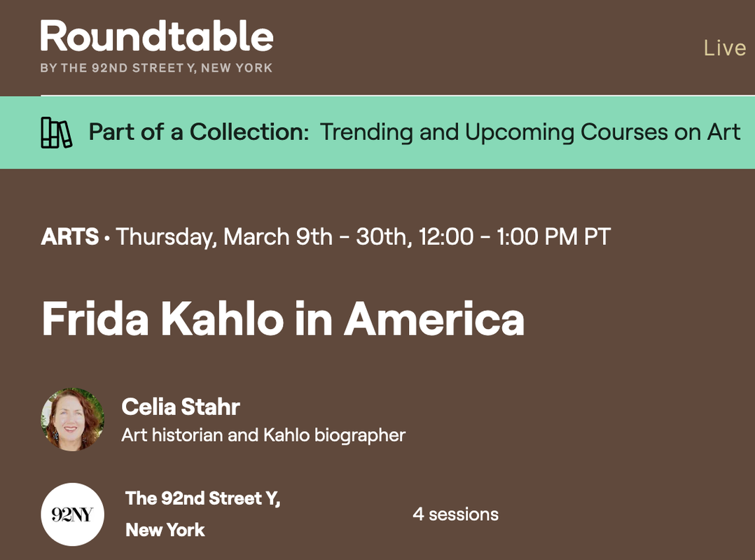Click the 12:00 - 1:00 PM PT time
This screenshot has height=560, width=755.
(515, 237)
